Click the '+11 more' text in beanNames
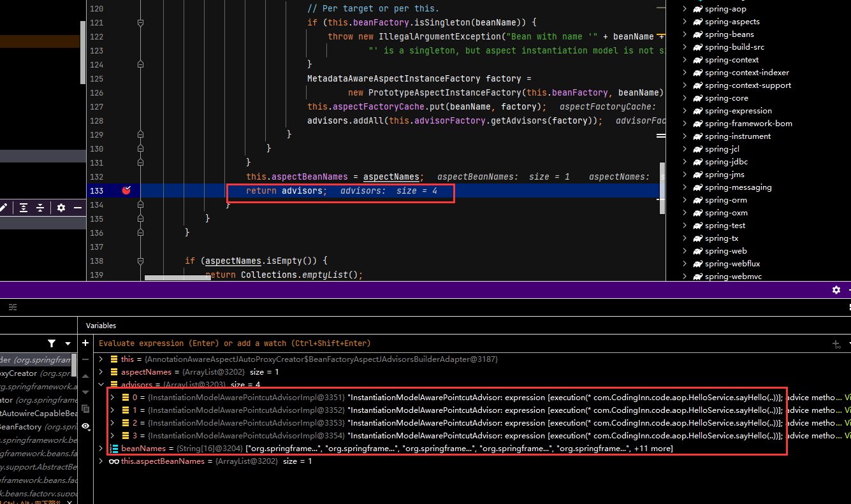Image resolution: width=851 pixels, height=504 pixels. [x=653, y=449]
